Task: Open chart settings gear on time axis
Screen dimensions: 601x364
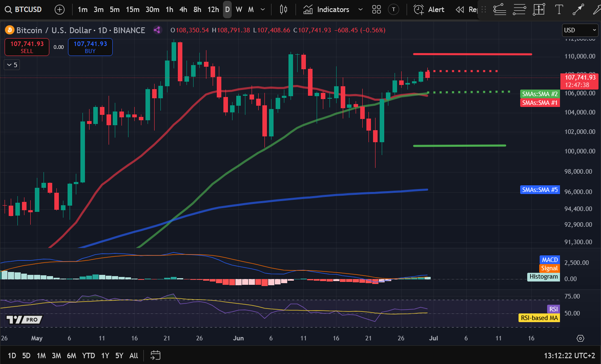Action: [x=580, y=338]
